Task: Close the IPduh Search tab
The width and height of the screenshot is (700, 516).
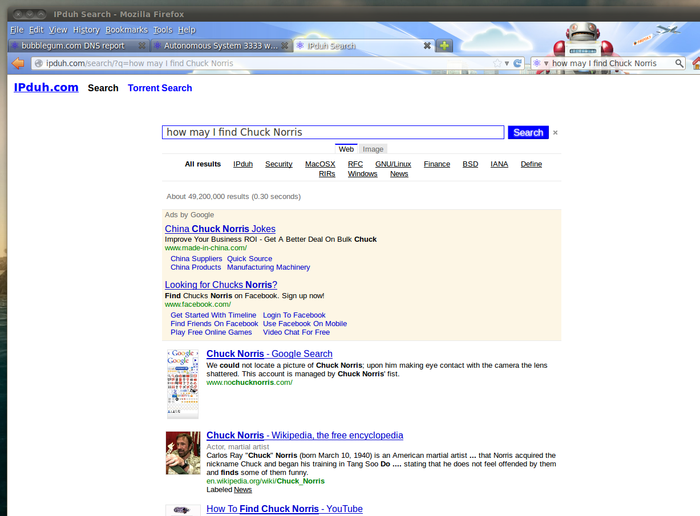Action: [x=427, y=46]
